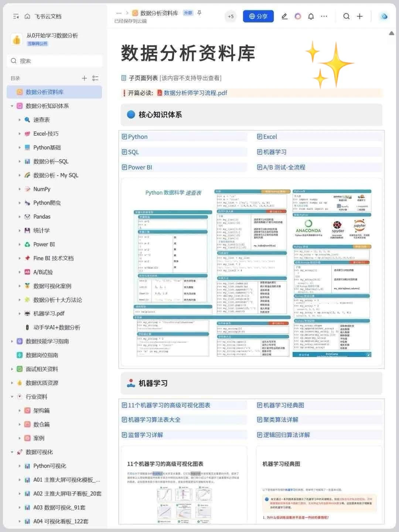
Task: Click the 搜索 search field in the sidebar
Action: coord(54,61)
